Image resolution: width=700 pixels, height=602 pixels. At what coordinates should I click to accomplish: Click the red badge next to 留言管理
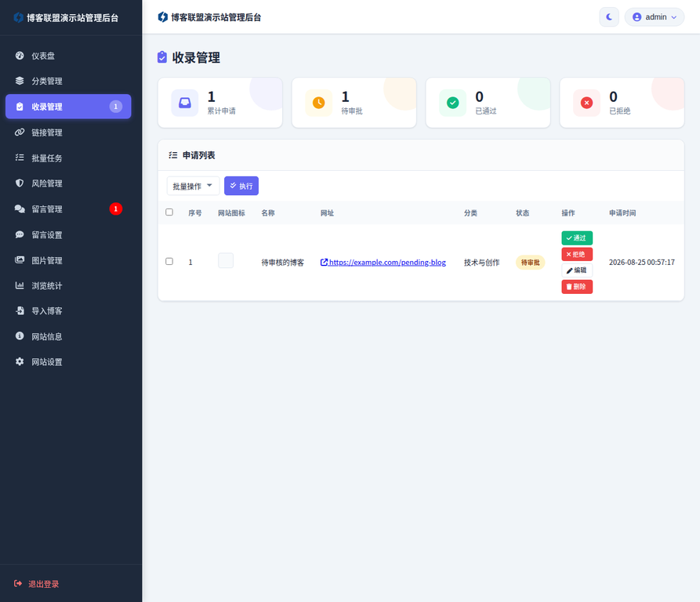116,209
